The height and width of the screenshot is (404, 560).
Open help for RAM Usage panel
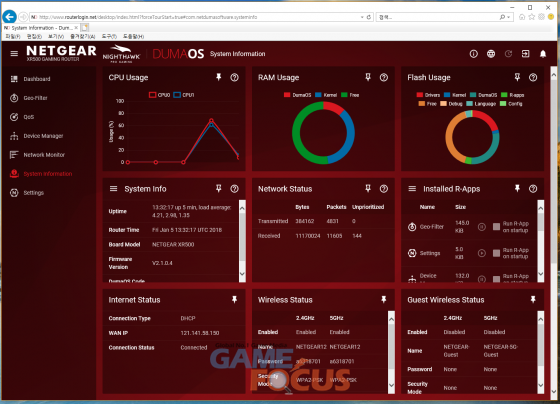pyautogui.click(x=384, y=77)
